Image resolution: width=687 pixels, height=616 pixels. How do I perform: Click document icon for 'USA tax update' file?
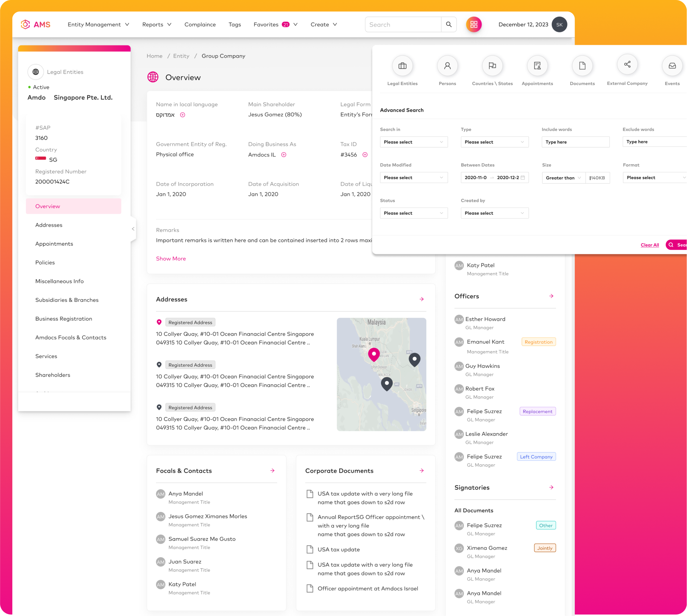pos(309,549)
